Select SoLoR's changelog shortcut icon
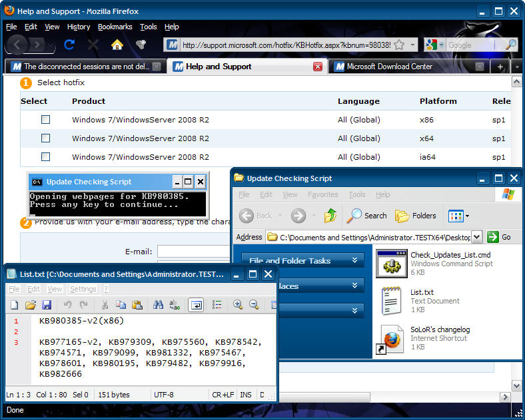Viewport: 525px width, 420px height. pos(391,339)
